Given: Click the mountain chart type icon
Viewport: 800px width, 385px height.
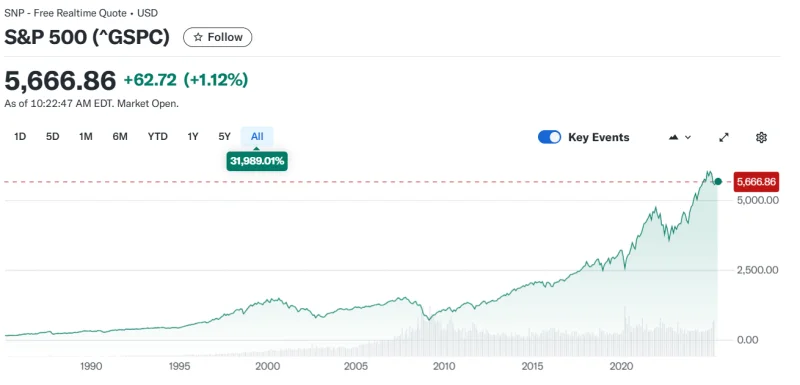Looking at the screenshot, I should pyautogui.click(x=673, y=137).
